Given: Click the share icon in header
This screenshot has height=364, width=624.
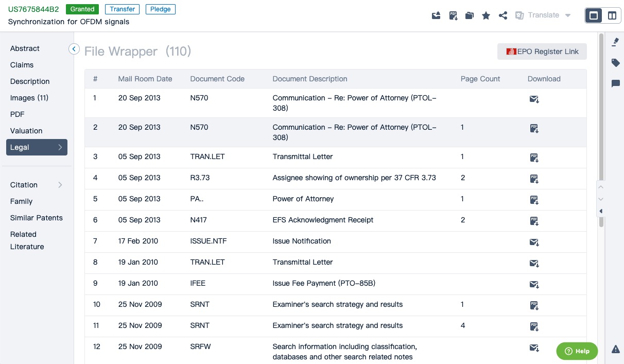Looking at the screenshot, I should [x=503, y=15].
